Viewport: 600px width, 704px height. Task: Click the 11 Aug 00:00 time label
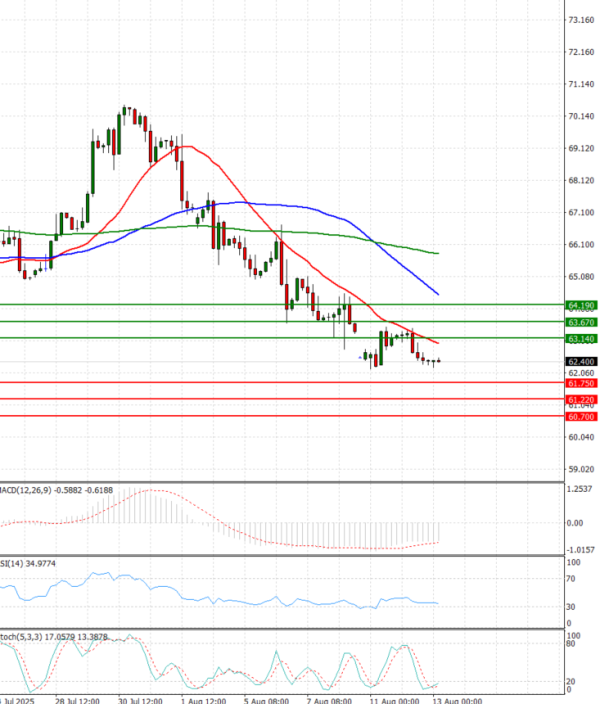(394, 700)
